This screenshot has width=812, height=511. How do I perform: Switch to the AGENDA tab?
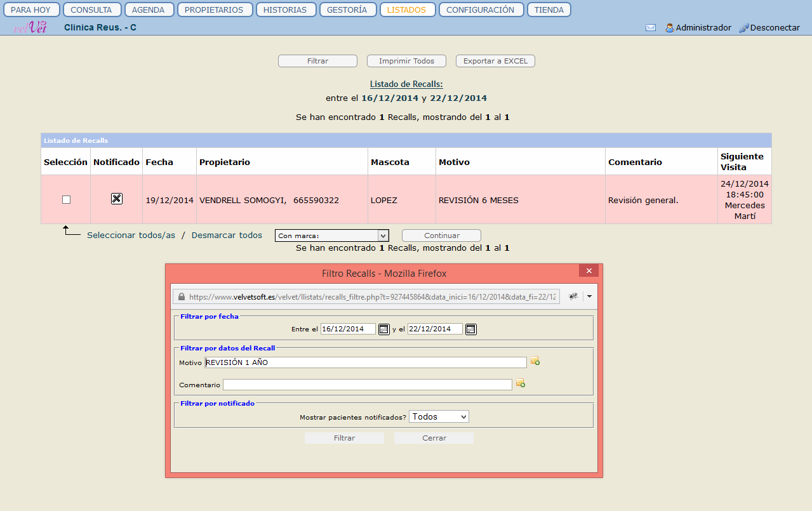coord(148,10)
